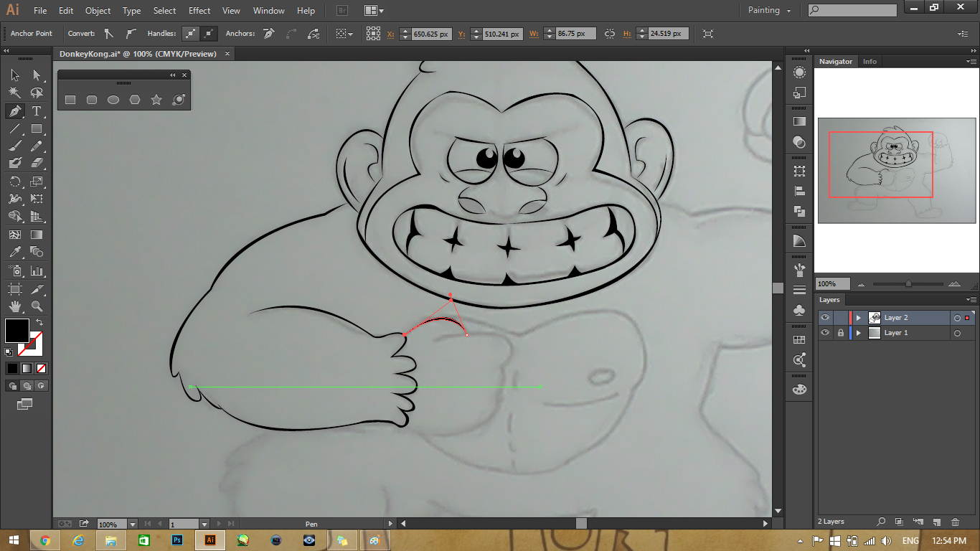Open the Object menu
The image size is (980, 551).
coord(98,11)
